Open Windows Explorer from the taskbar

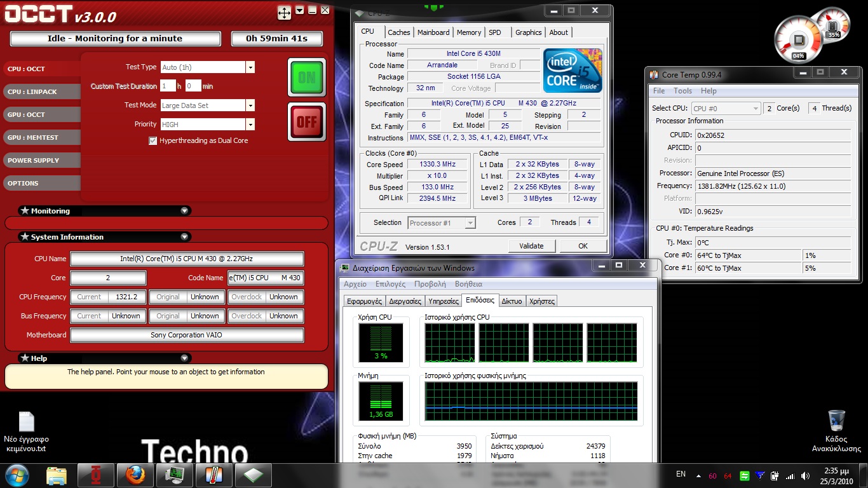57,475
